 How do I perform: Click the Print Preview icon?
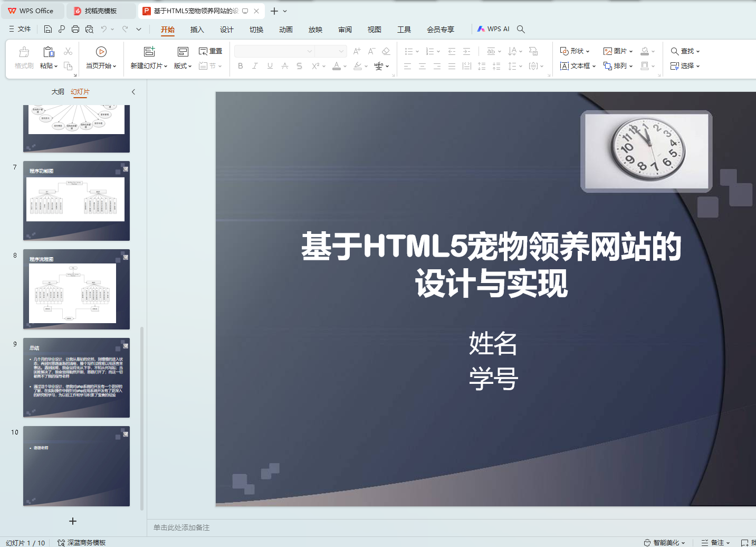pyautogui.click(x=89, y=29)
